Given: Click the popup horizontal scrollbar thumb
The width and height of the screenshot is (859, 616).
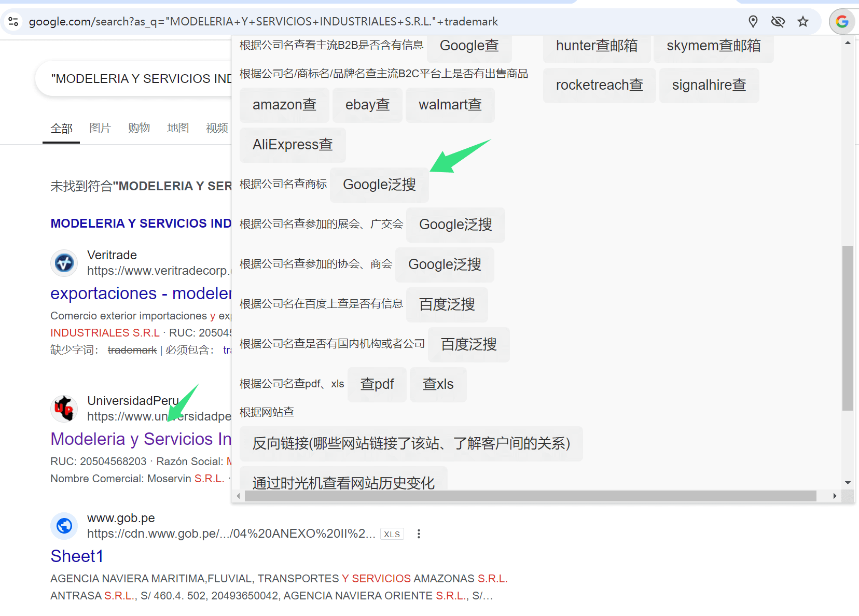Looking at the screenshot, I should coord(531,496).
